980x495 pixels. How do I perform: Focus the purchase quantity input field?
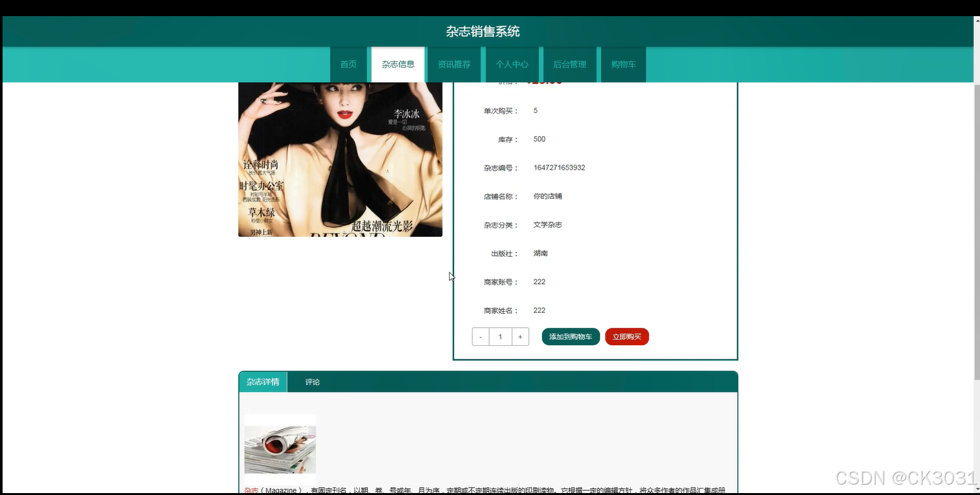pyautogui.click(x=501, y=337)
